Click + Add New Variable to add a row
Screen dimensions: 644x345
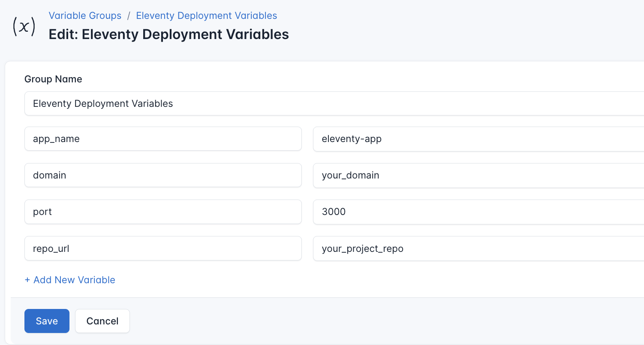[x=70, y=280]
